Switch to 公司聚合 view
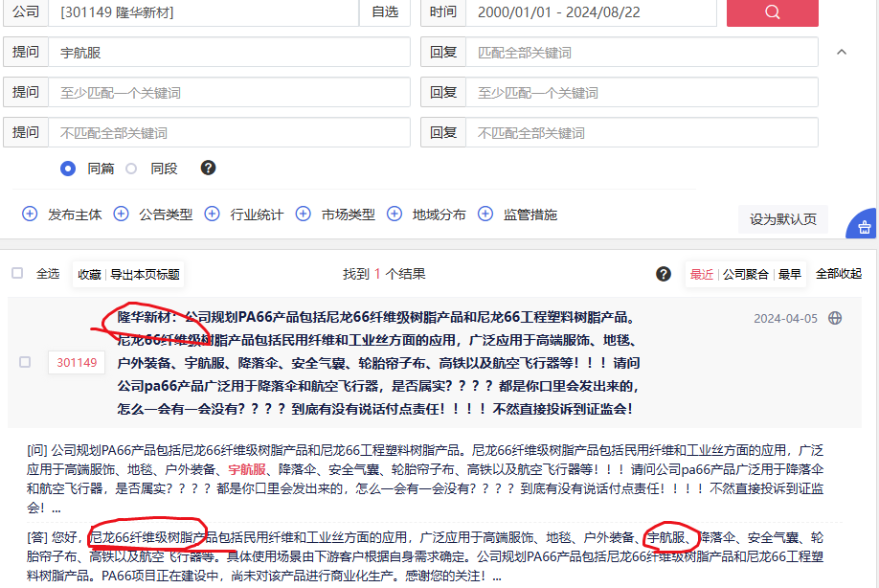Image resolution: width=879 pixels, height=588 pixels. [x=745, y=274]
